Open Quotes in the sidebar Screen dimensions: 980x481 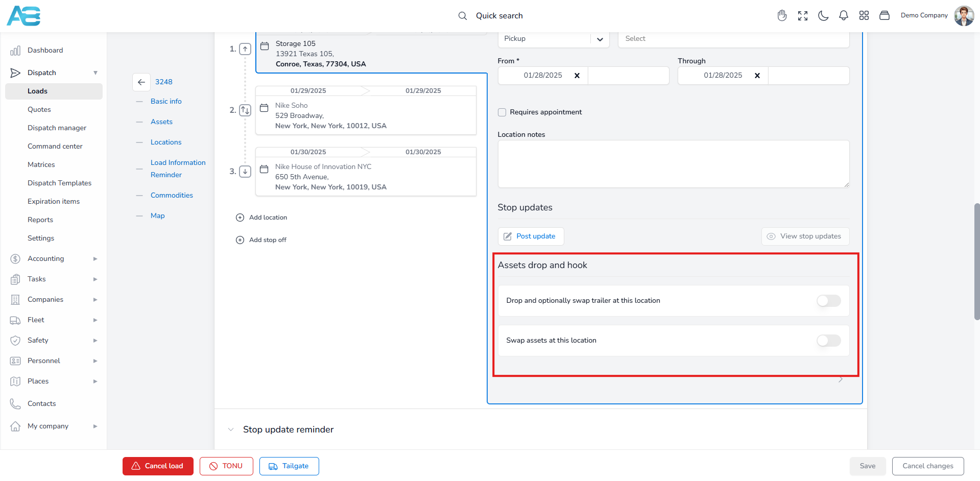tap(39, 110)
